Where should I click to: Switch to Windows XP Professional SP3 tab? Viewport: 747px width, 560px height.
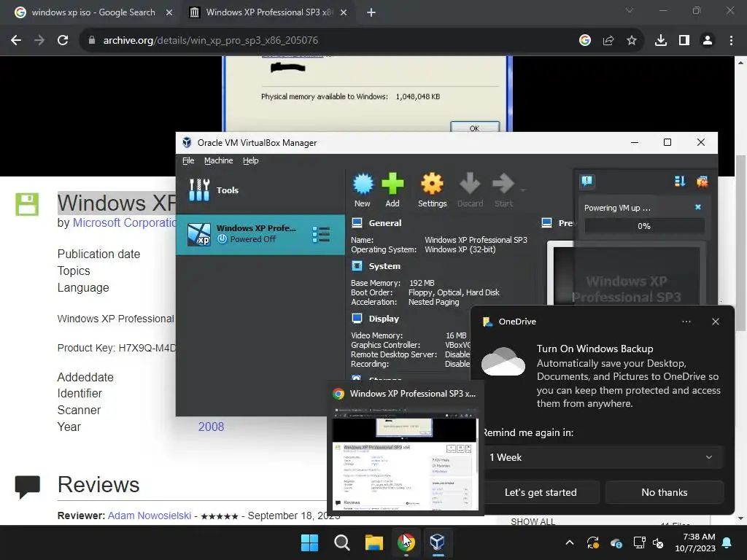coord(268,12)
